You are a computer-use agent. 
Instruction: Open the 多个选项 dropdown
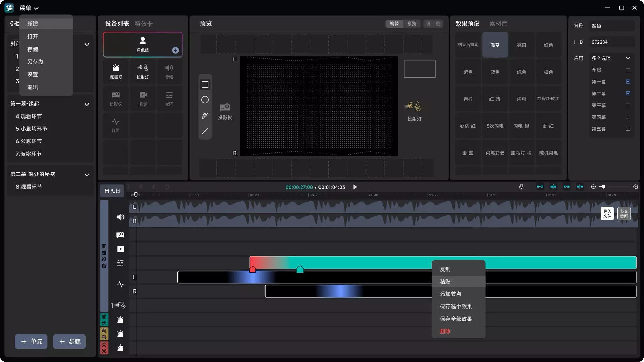(611, 58)
